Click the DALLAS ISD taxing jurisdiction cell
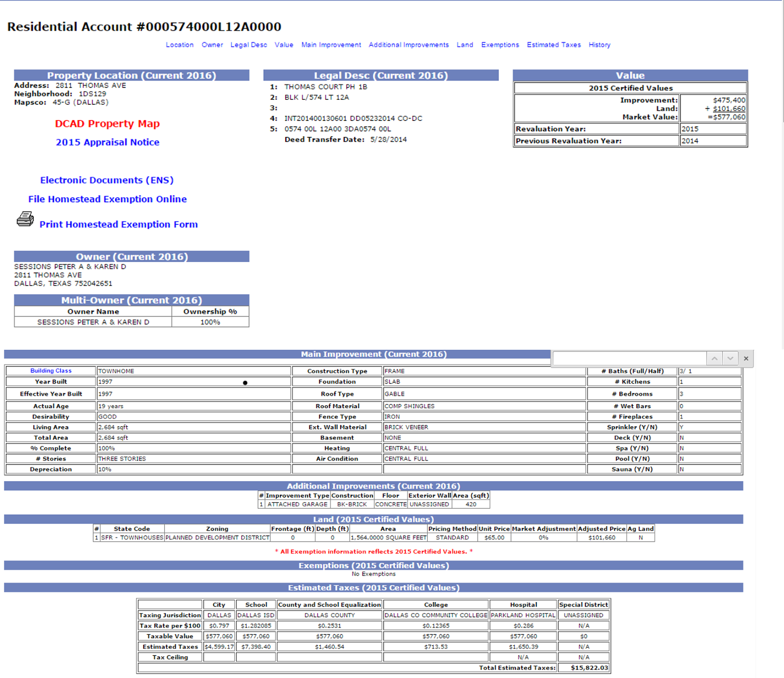 [256, 615]
